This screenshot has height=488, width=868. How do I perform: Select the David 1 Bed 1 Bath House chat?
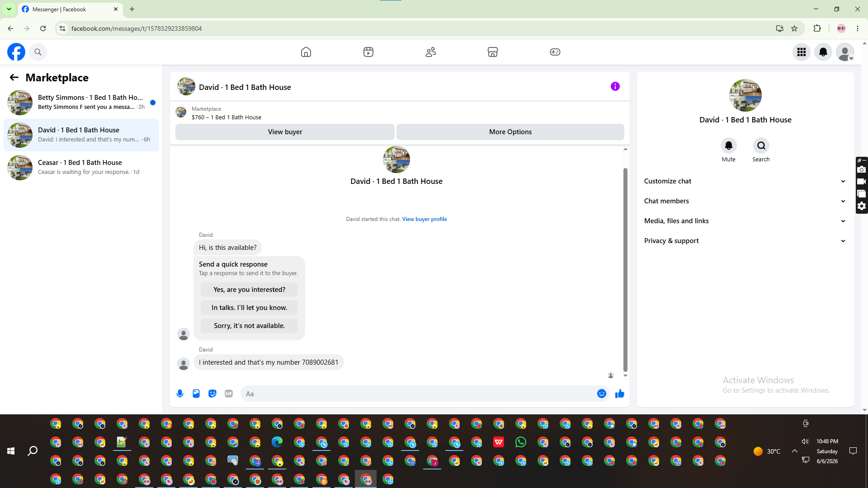[x=81, y=135]
